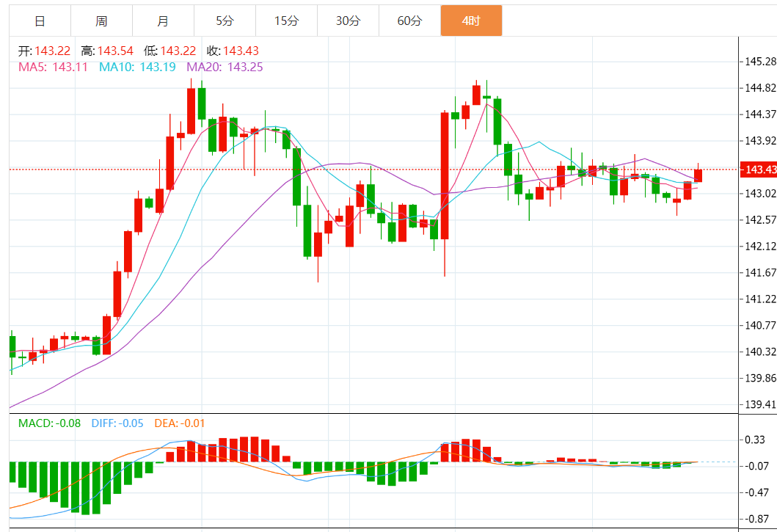Viewport: 777px width, 532px height.
Task: Click the MACD: -0.08 indicator value
Action: point(50,423)
